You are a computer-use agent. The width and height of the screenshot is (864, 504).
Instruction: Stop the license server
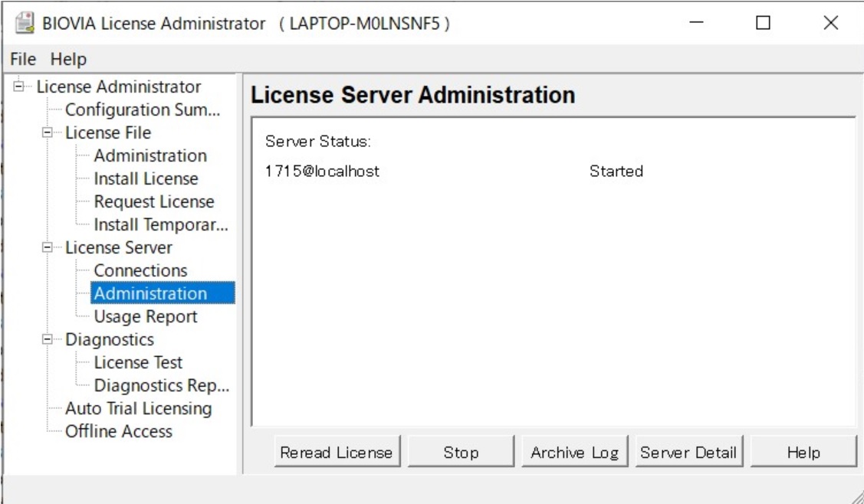pyautogui.click(x=461, y=452)
